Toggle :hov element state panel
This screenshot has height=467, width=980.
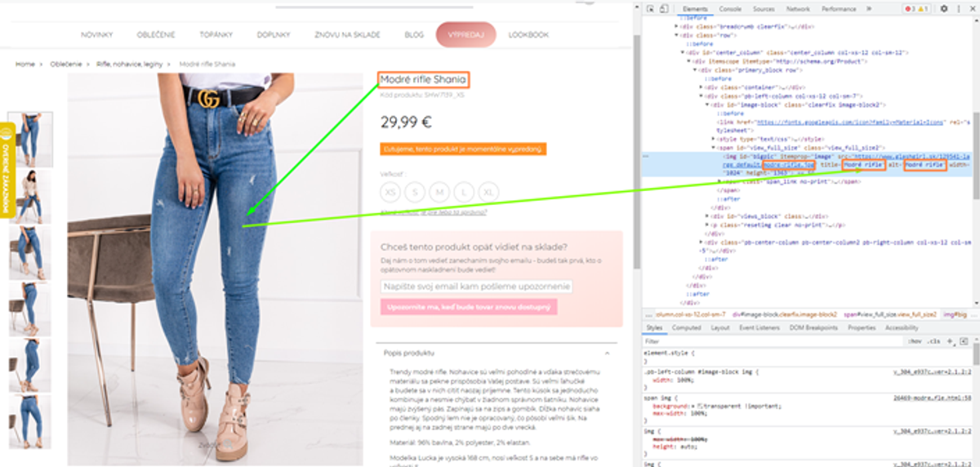point(915,341)
